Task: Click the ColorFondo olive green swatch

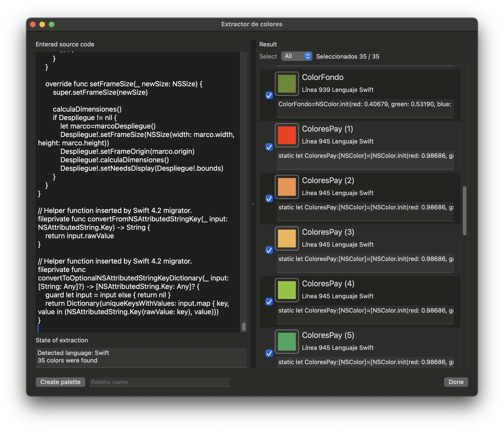Action: pos(286,84)
